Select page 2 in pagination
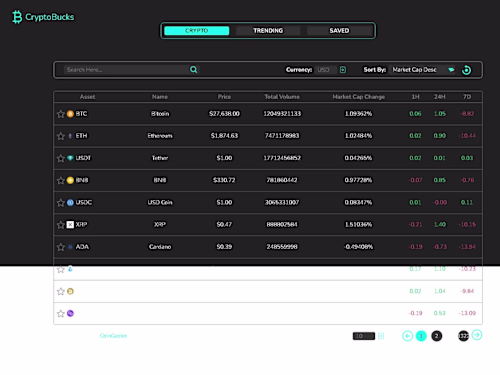Image resolution: width=500 pixels, height=375 pixels. 437,336
